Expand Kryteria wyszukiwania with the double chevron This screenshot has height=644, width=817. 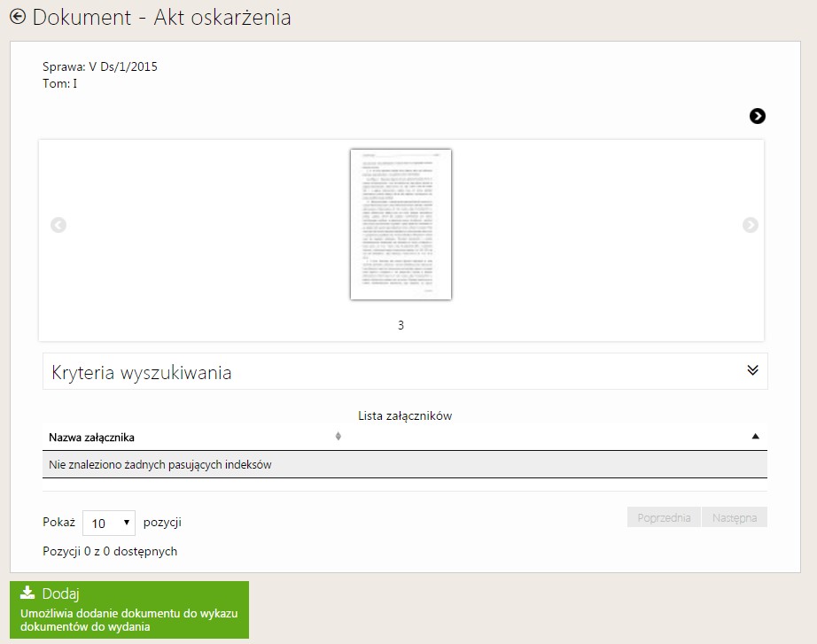click(x=752, y=370)
